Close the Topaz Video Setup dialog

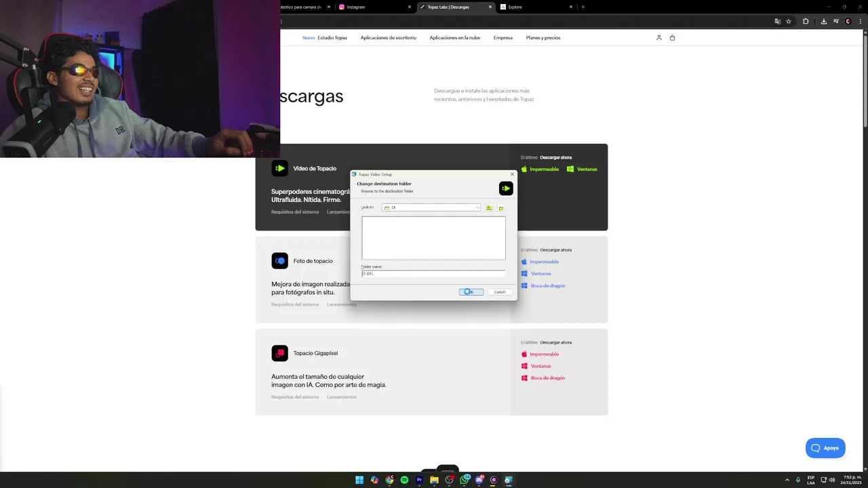512,174
